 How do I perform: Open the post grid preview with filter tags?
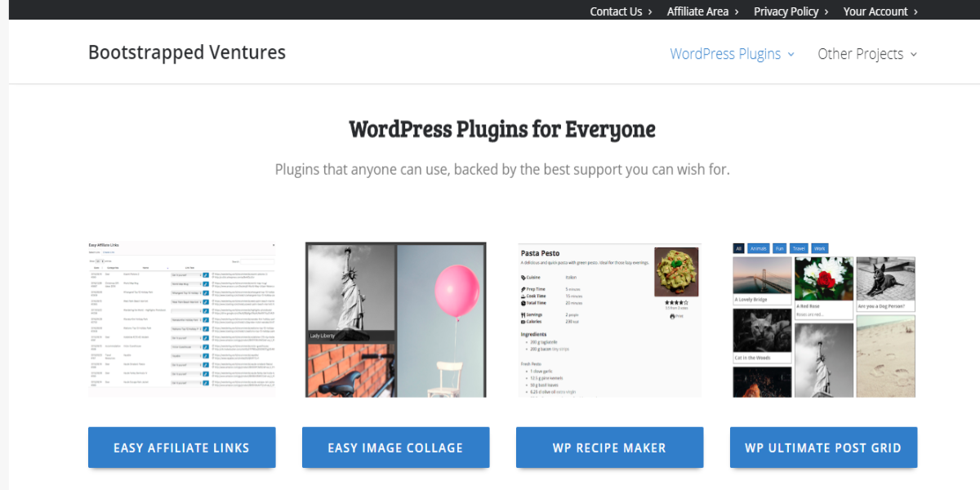(x=823, y=319)
